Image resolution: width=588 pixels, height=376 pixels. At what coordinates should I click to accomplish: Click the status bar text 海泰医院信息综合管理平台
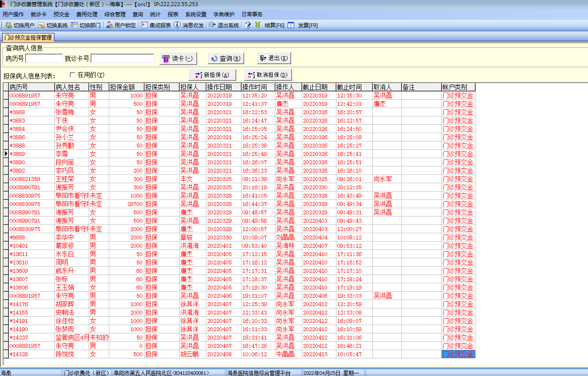259,373
